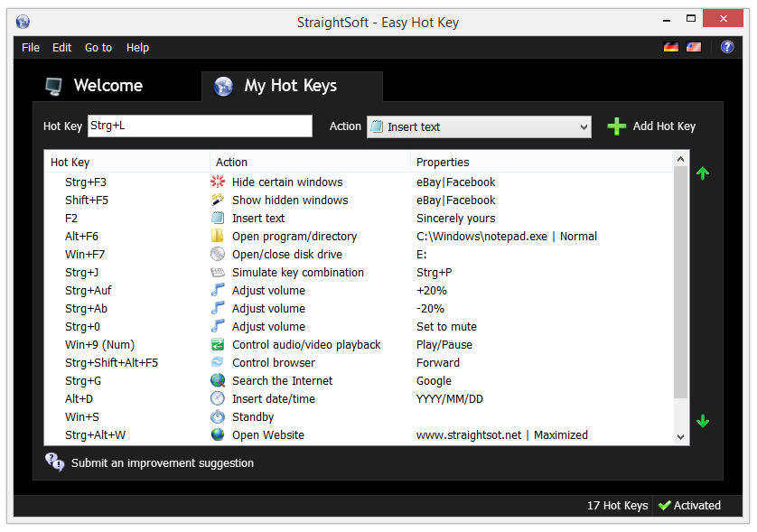The width and height of the screenshot is (757, 532).
Task: Click the Search the Internet globe icon
Action: pyautogui.click(x=218, y=380)
